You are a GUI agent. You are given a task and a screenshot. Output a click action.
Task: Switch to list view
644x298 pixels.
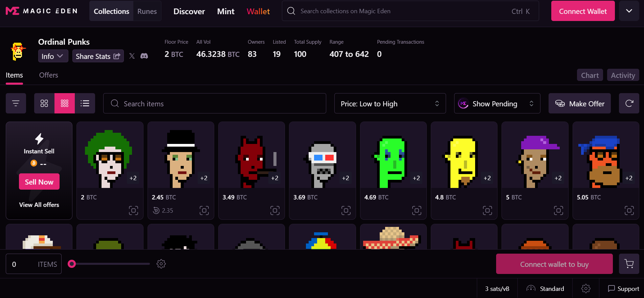[85, 103]
